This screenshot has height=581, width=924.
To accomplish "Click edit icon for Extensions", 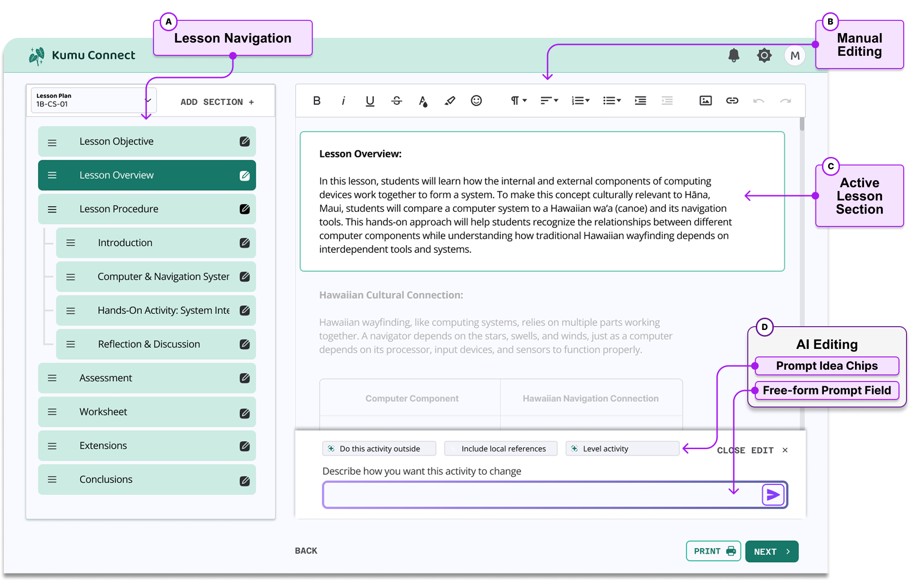I will point(244,446).
